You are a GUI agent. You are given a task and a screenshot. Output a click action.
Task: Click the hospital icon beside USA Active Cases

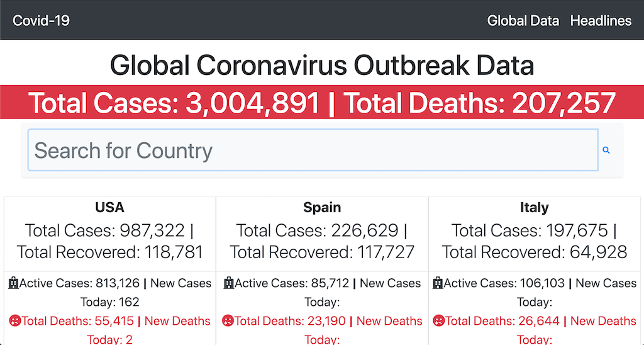coord(14,283)
